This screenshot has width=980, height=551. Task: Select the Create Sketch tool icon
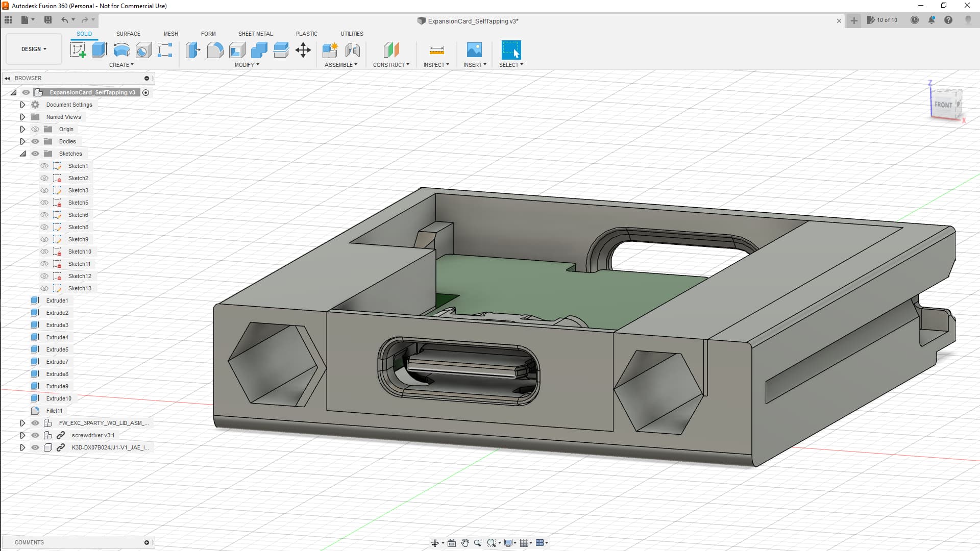pos(78,50)
